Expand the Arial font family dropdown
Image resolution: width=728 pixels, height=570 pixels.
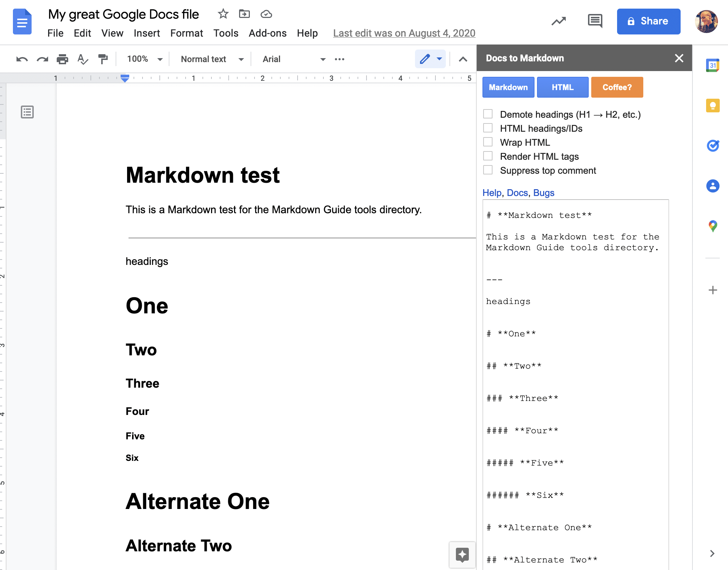pos(323,59)
